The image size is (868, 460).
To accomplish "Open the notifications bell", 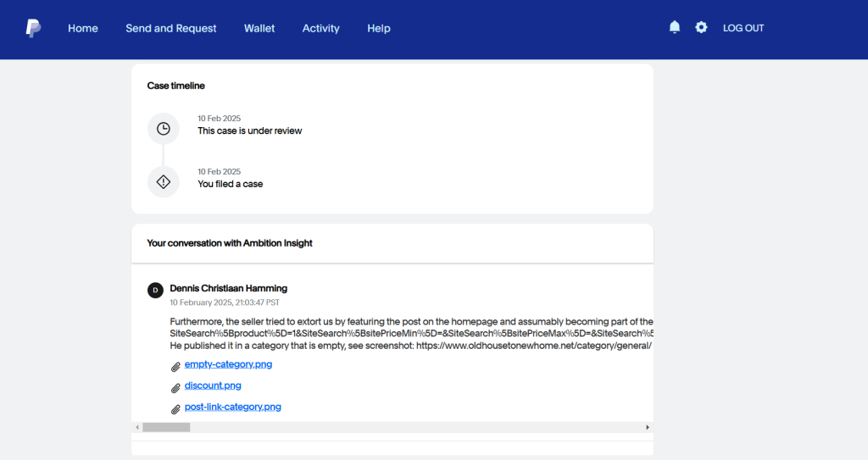I will tap(674, 27).
